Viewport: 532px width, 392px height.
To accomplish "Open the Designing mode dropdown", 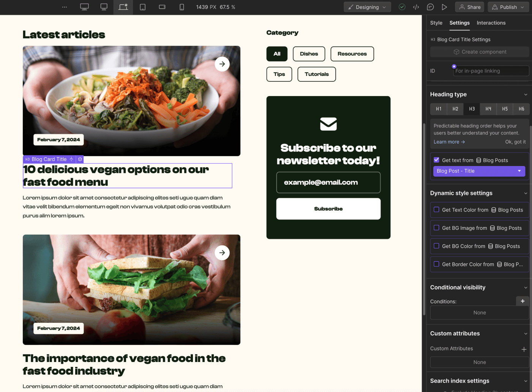I will pyautogui.click(x=367, y=7).
